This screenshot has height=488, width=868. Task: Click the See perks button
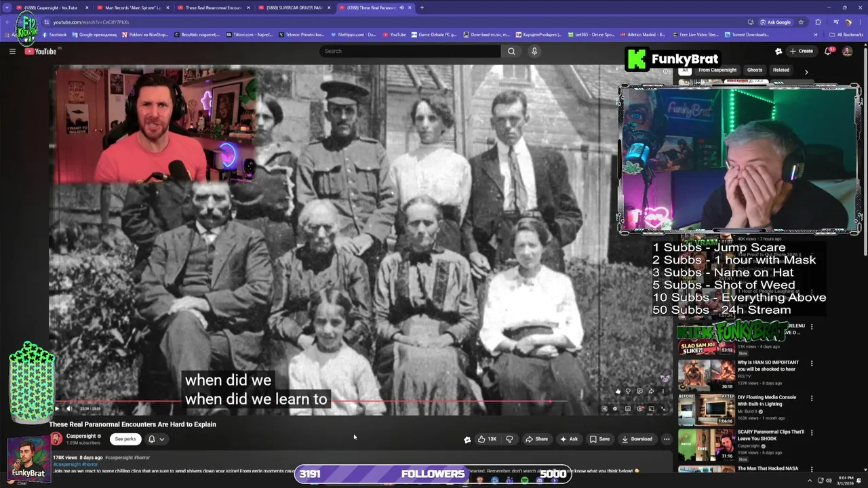[125, 439]
